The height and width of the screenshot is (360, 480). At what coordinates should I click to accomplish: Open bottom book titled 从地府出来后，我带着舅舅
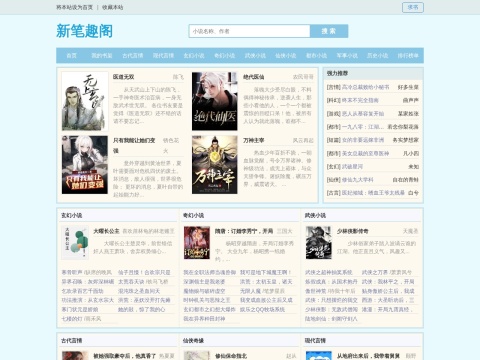369,356
